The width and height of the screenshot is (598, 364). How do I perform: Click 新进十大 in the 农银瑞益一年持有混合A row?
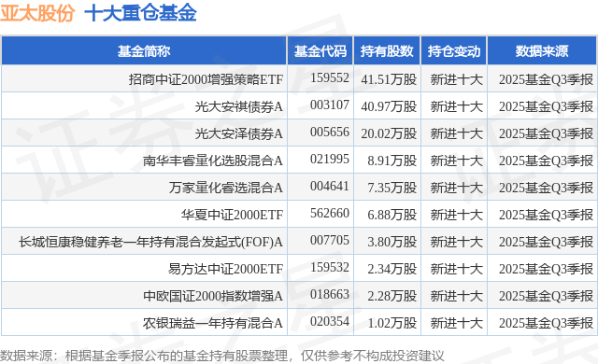pyautogui.click(x=457, y=323)
